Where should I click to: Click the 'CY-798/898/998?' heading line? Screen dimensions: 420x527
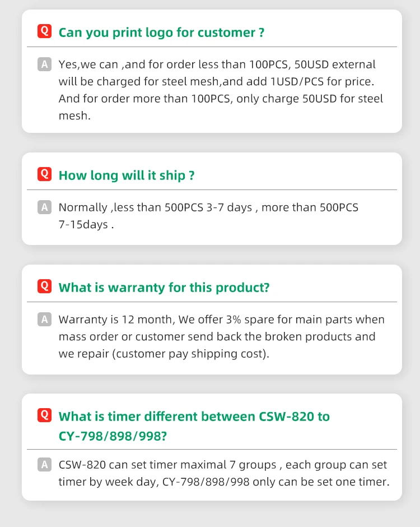(x=113, y=436)
